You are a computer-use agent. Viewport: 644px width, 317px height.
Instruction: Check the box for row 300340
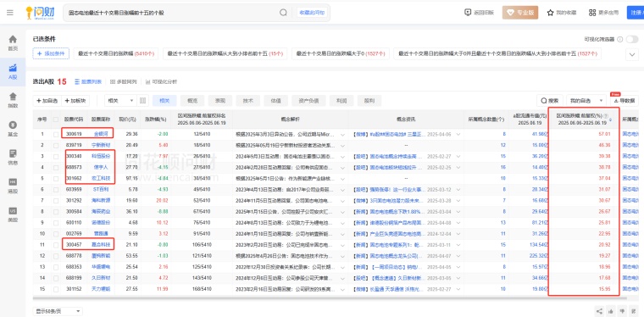pyautogui.click(x=56, y=156)
